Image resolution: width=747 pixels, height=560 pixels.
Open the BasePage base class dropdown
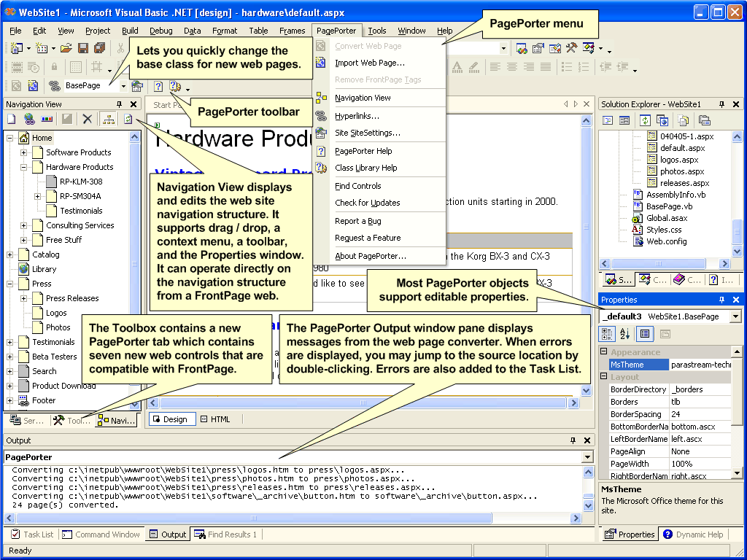[x=123, y=86]
